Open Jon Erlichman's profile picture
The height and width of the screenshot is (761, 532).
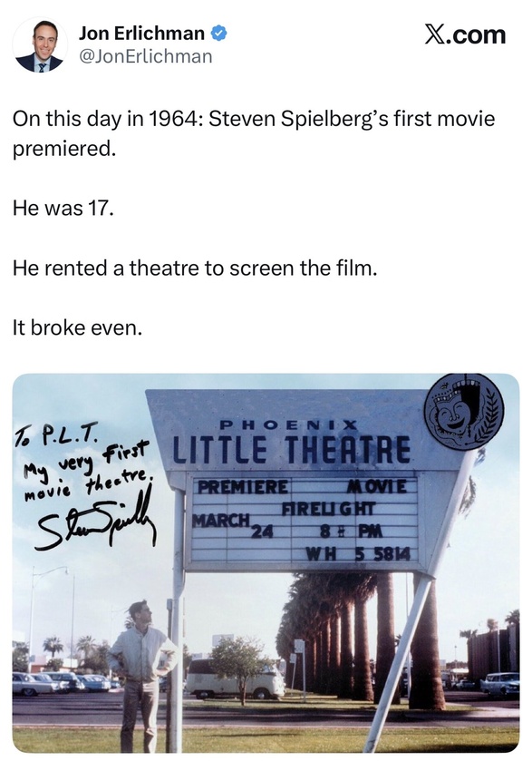pyautogui.click(x=39, y=45)
